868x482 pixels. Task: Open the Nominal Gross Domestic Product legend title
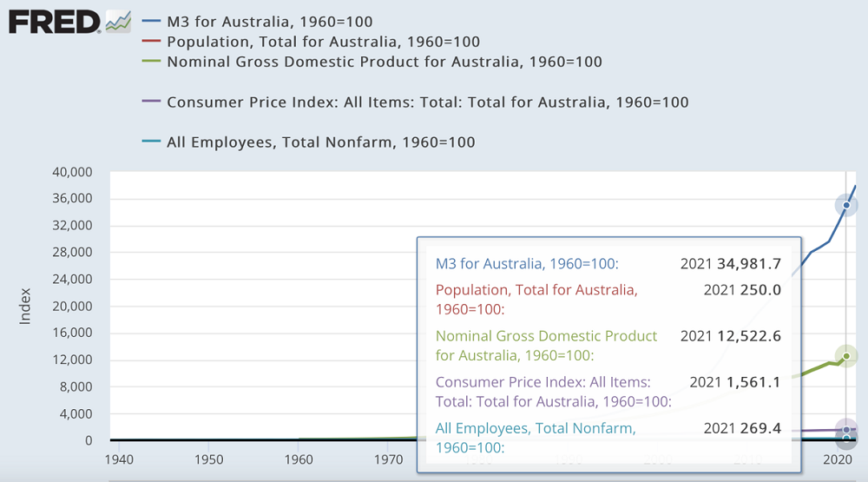coord(384,62)
